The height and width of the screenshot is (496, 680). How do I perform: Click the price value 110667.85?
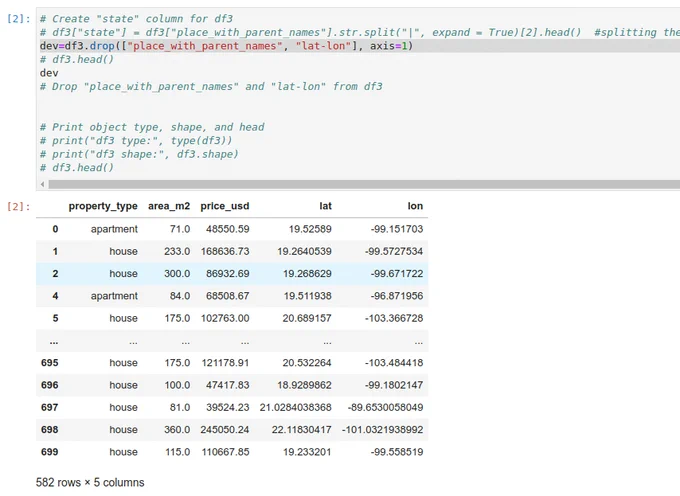tap(225, 452)
